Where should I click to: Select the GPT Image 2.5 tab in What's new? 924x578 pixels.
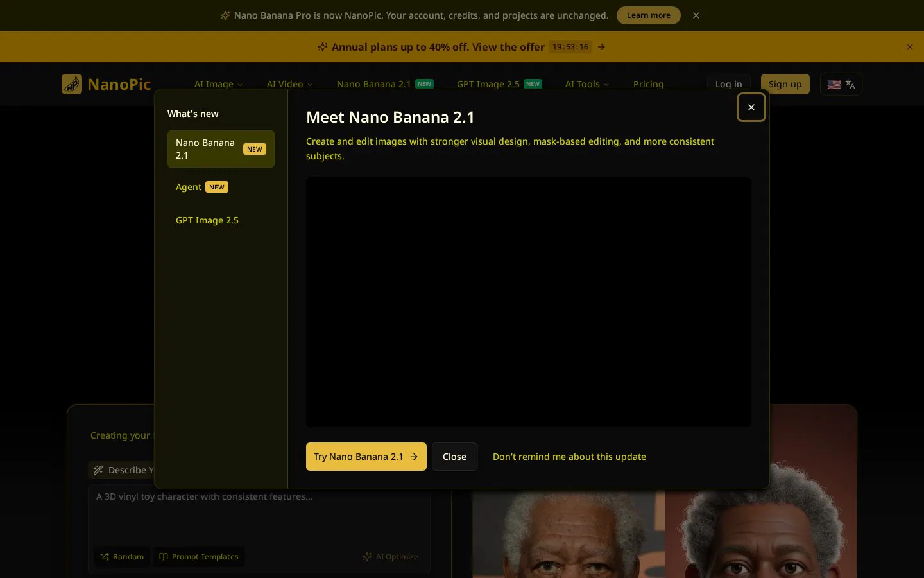tap(221, 220)
